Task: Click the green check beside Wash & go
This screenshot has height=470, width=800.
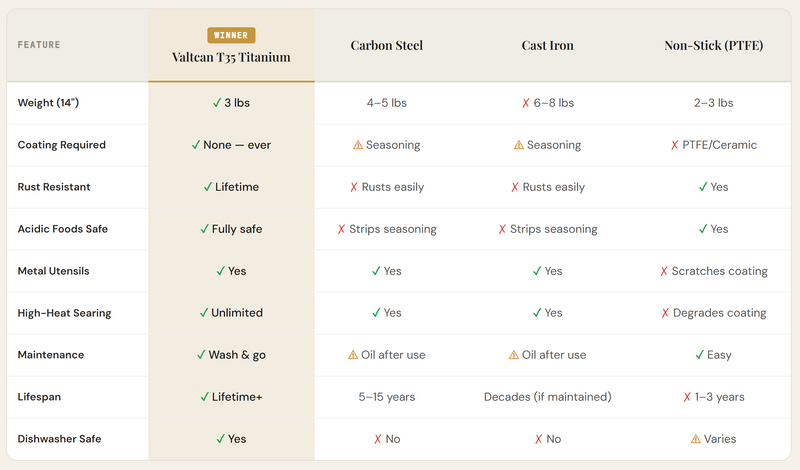Action: point(201,355)
